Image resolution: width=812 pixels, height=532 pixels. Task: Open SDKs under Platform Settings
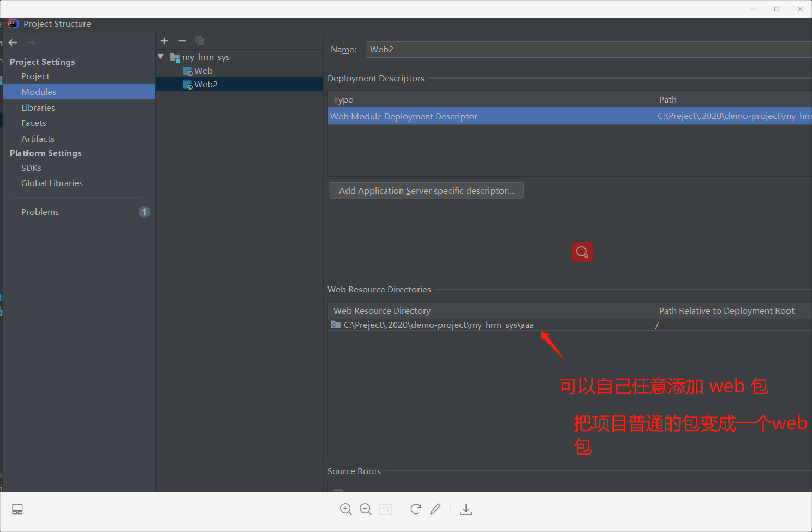(x=31, y=168)
